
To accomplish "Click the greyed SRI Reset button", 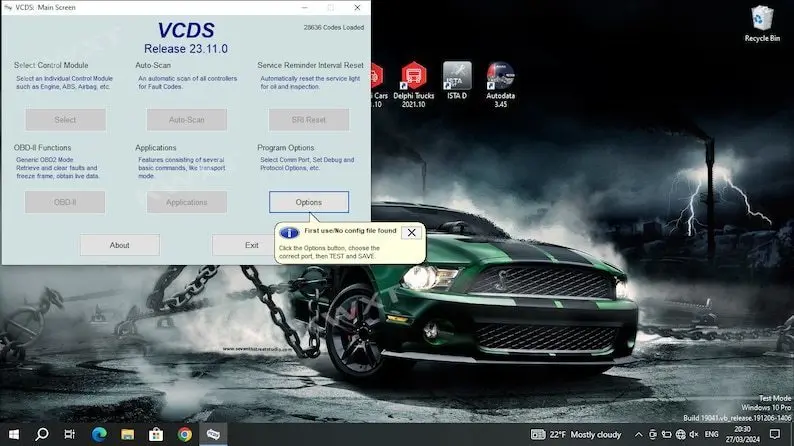I will [x=308, y=120].
